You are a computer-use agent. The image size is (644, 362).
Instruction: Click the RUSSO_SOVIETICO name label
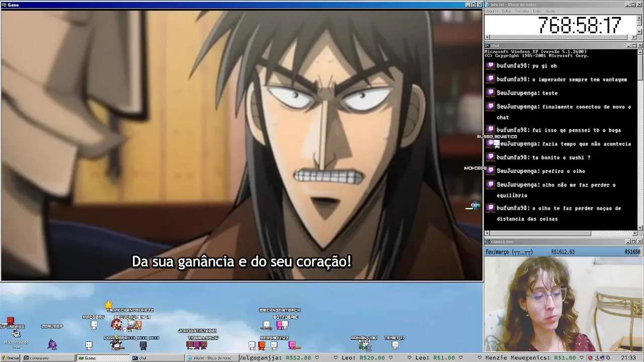[497, 137]
